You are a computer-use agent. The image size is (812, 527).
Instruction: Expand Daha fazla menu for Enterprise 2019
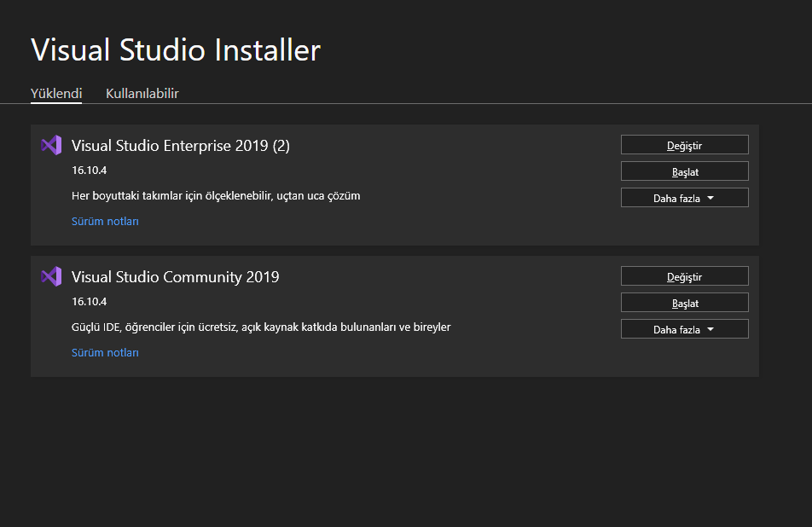(x=685, y=198)
